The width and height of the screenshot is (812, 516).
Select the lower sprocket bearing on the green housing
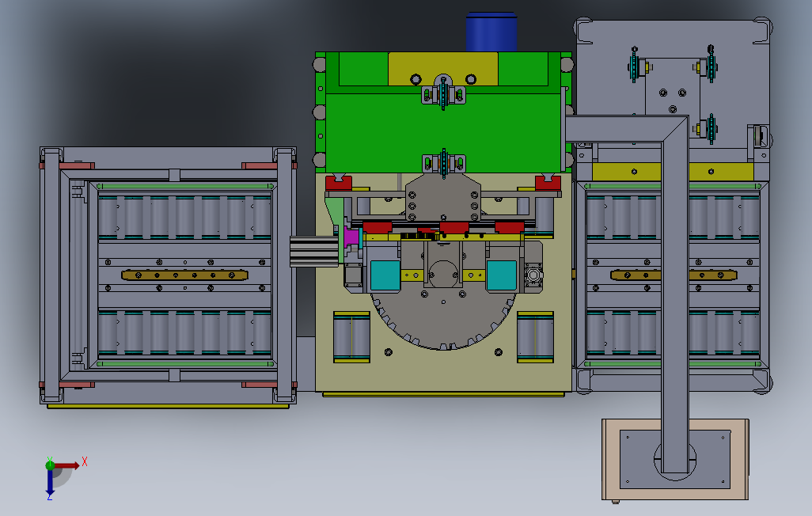443,163
